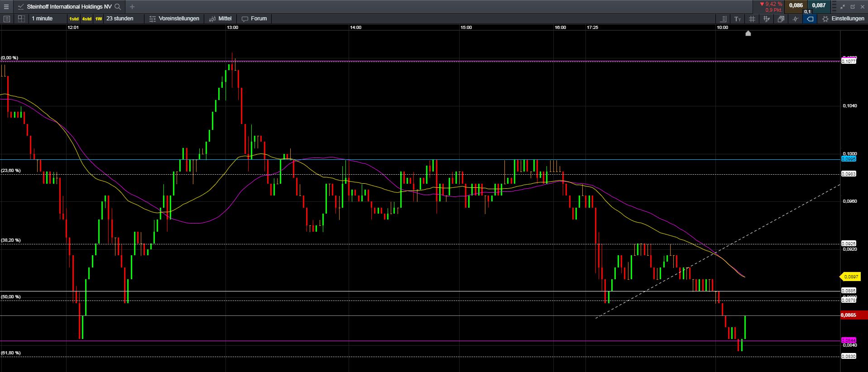Click the 9,42 % change indicator
Screen dimensions: 868x372
tap(771, 4)
